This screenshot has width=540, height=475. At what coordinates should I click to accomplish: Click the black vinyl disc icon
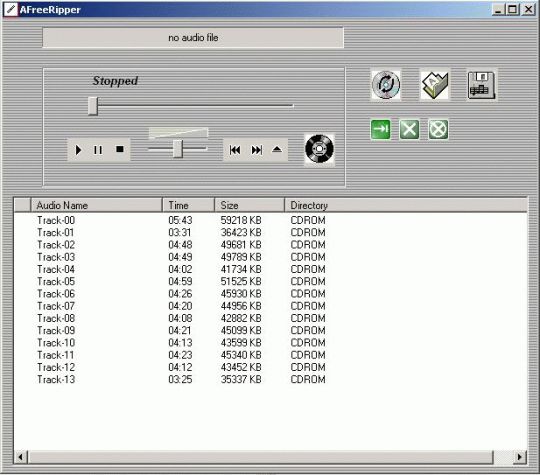319,149
